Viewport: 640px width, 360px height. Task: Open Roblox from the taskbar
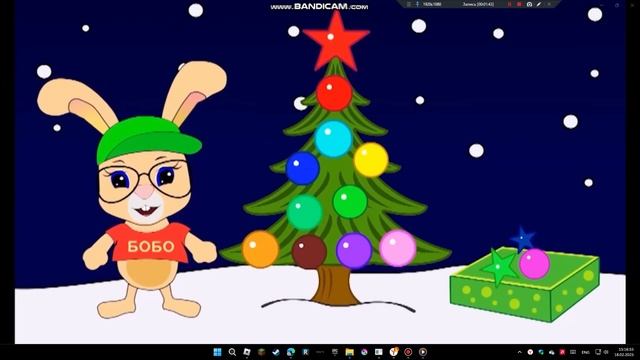247,352
